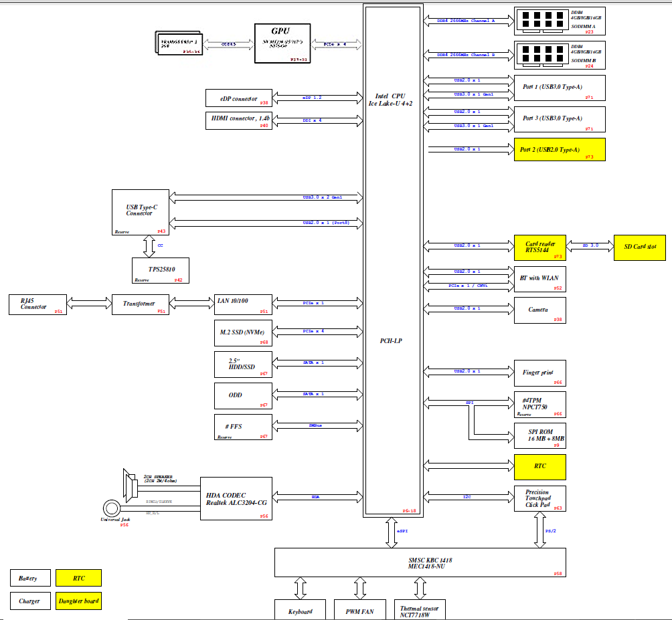672x620 pixels.
Task: Select the GPU block
Action: point(282,43)
